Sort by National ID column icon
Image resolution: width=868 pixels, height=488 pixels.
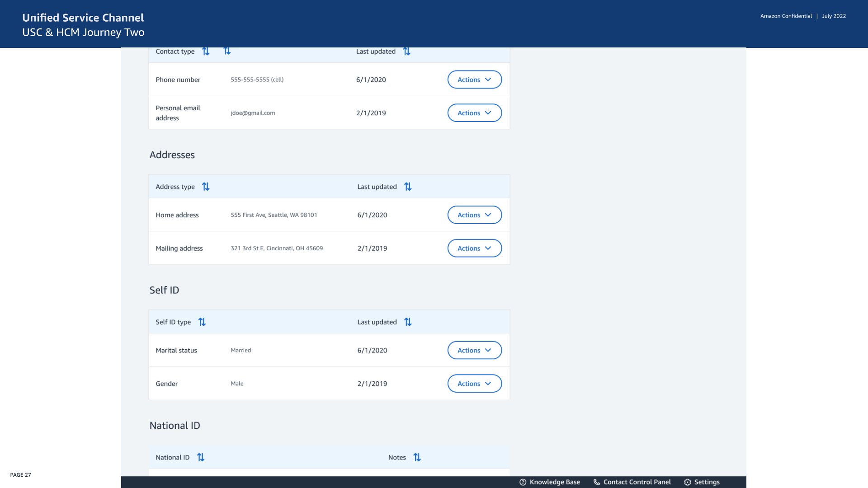tap(201, 457)
